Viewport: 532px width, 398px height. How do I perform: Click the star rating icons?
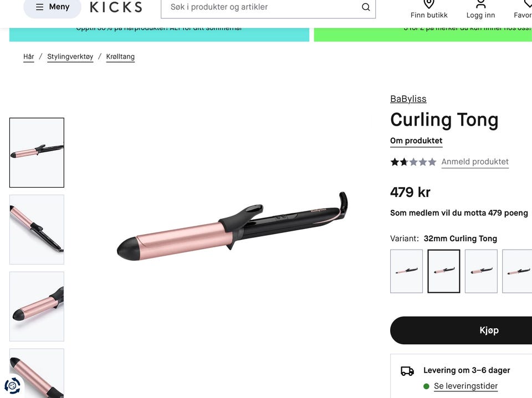[413, 162]
